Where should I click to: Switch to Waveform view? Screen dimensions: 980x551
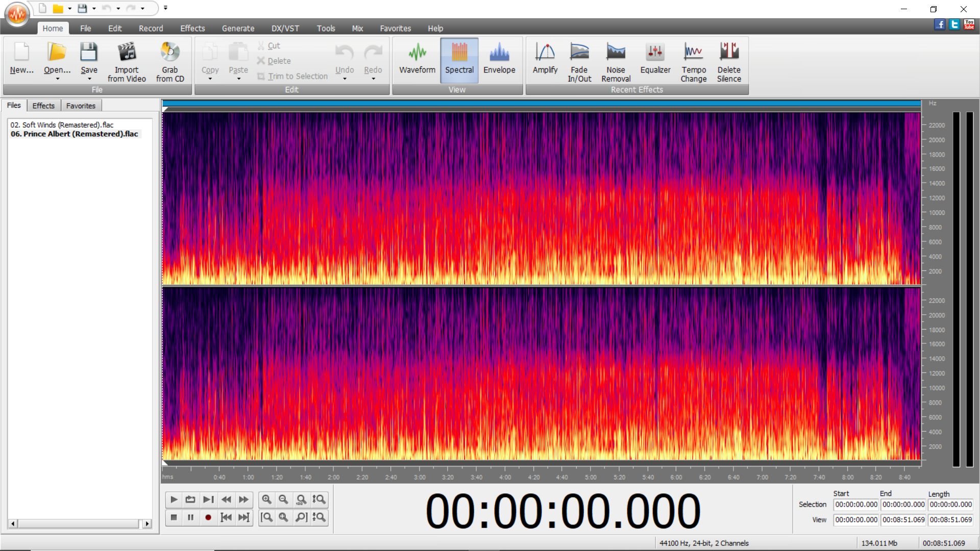point(417,60)
